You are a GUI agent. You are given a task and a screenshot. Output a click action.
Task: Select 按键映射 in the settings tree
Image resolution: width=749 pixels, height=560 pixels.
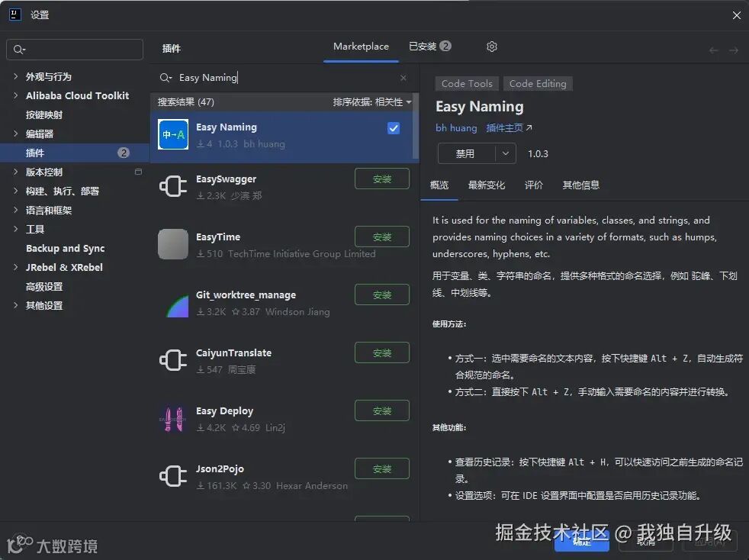pos(44,114)
